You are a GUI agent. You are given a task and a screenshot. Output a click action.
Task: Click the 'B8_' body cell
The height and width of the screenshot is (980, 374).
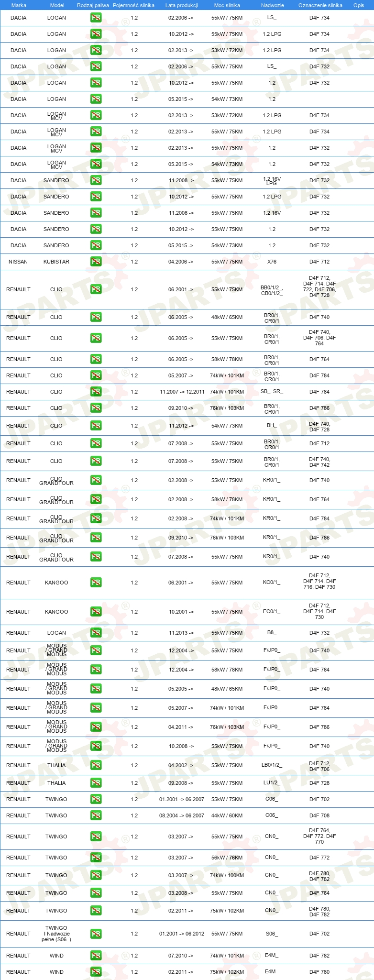(272, 633)
